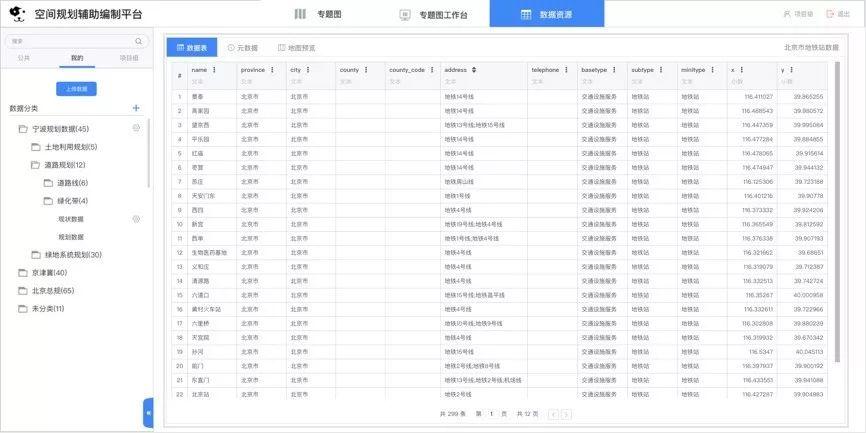The height and width of the screenshot is (433, 866).
Task: Open settings gear for 现状数据 item
Action: [x=136, y=219]
